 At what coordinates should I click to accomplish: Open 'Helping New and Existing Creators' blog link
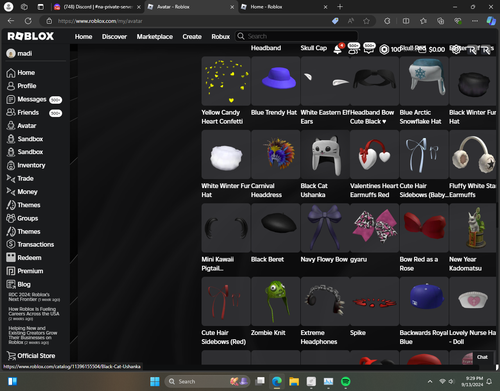(x=33, y=335)
